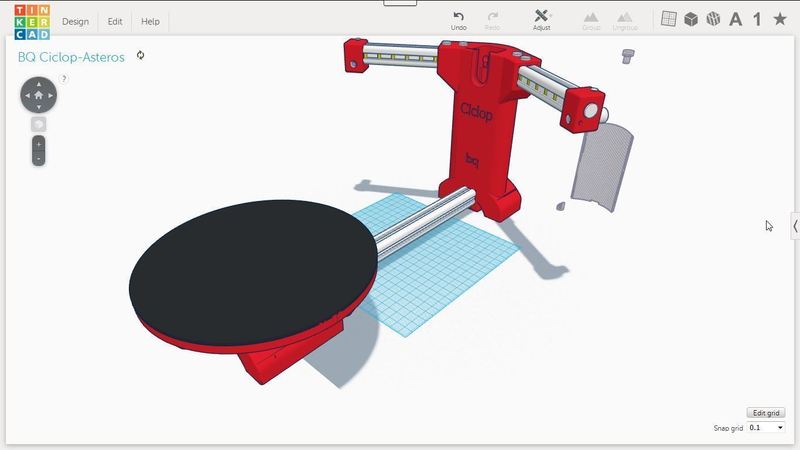The height and width of the screenshot is (450, 800).
Task: Select the aluminum rod near the turntable
Action: 424,221
